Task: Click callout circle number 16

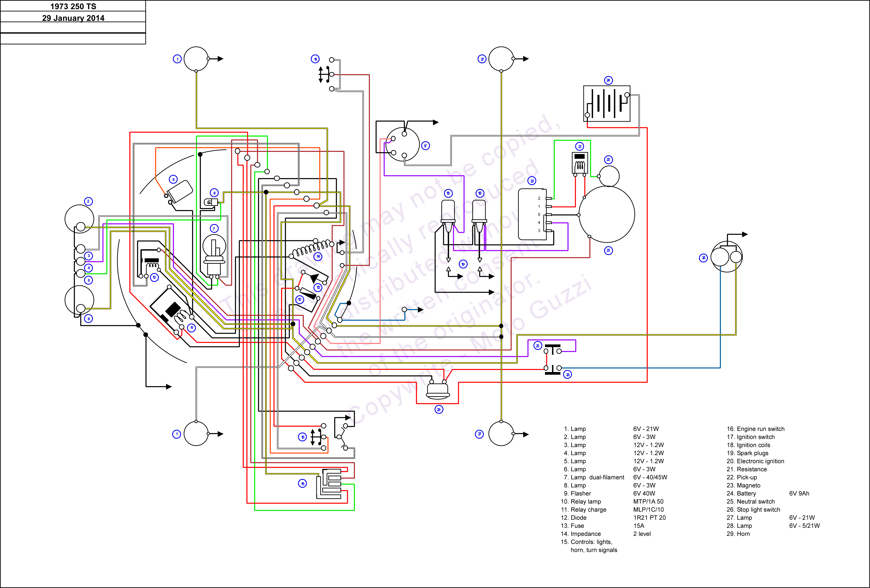Action: pos(315,59)
